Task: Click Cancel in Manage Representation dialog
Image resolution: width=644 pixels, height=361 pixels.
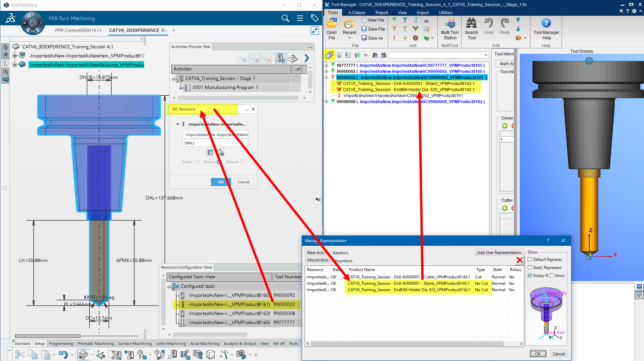Action: [x=559, y=354]
